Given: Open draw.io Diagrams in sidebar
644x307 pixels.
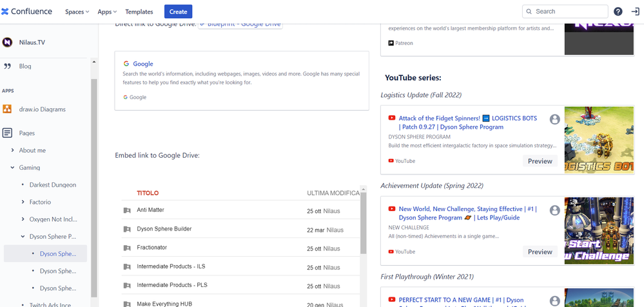Looking at the screenshot, I should [43, 109].
